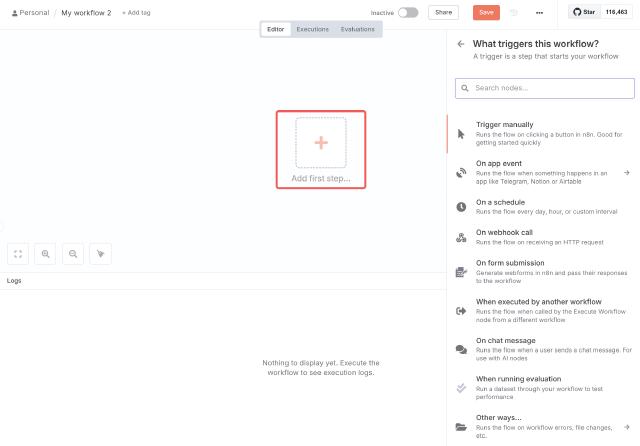Go back using the panel's left arrow
The width and height of the screenshot is (640, 446).
coord(461,44)
